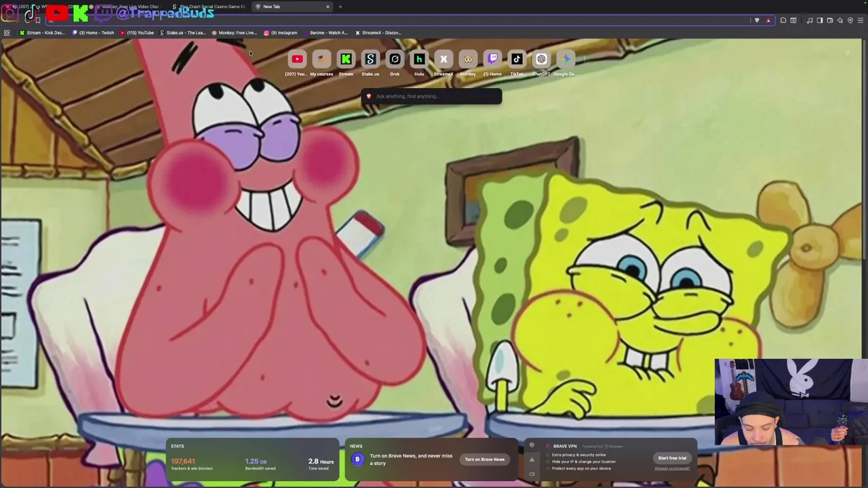The height and width of the screenshot is (488, 868).
Task: Click the Brave Rewards triangle icon
Action: click(768, 20)
